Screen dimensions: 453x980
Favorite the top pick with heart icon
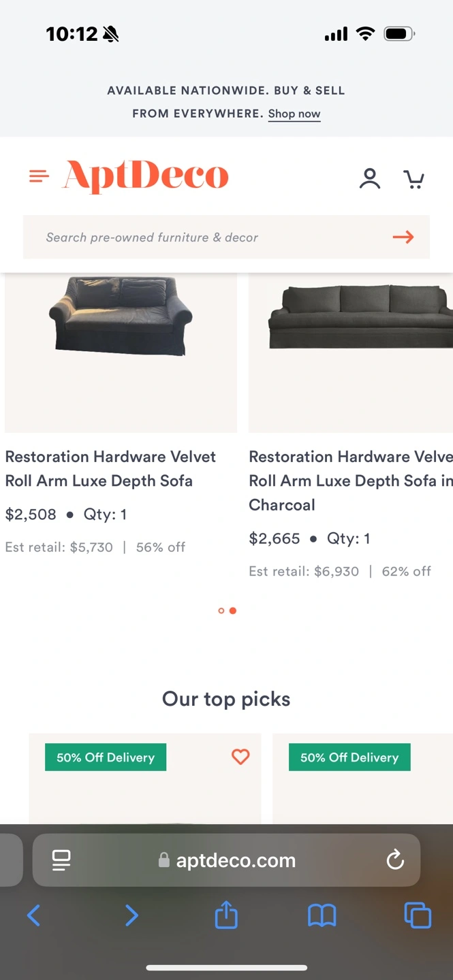click(240, 757)
